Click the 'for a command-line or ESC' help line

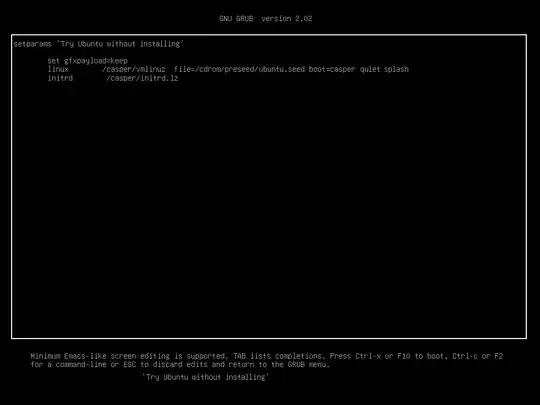point(180,364)
